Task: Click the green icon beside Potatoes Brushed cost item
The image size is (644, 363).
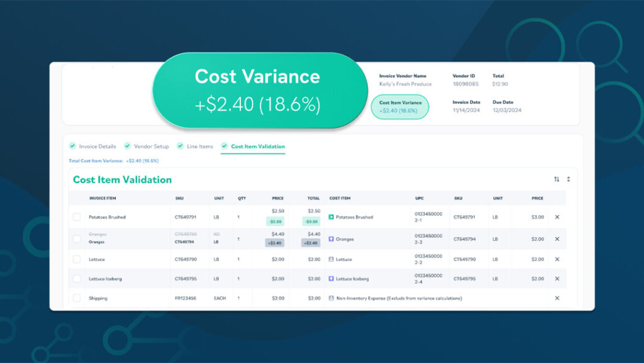Action: pos(331,217)
